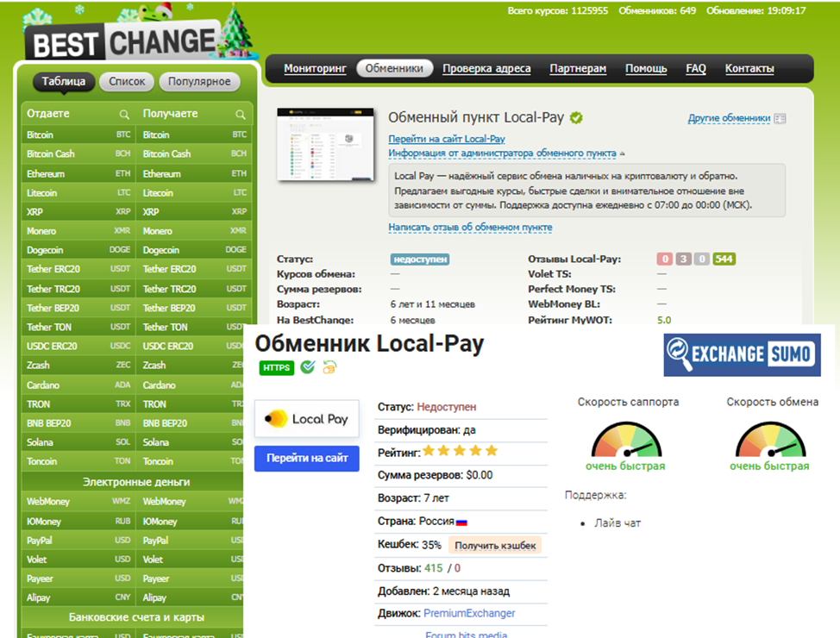This screenshot has width=840, height=638.
Task: Switch to the Таблица tab
Action: [64, 81]
